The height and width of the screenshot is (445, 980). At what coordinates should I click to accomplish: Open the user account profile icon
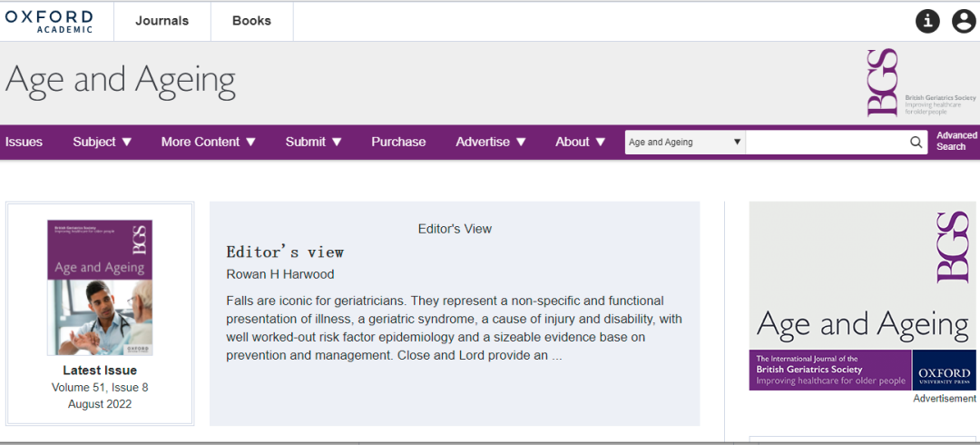coord(964,21)
